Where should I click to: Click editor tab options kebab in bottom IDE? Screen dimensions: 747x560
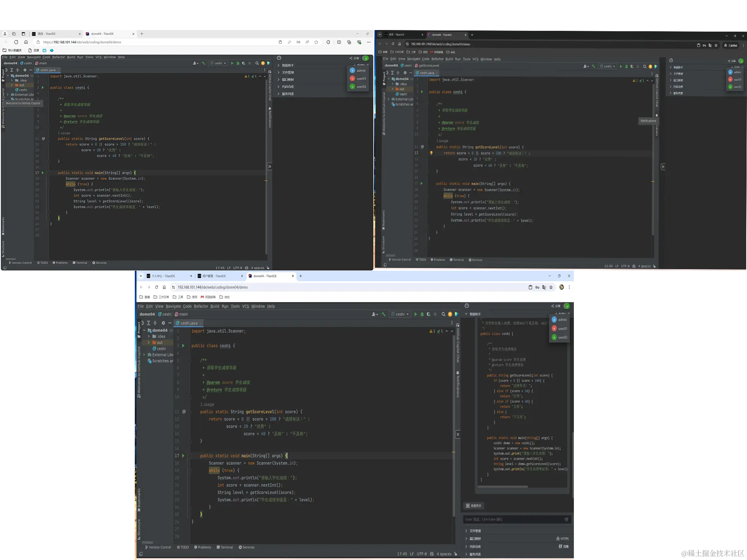[x=452, y=323]
